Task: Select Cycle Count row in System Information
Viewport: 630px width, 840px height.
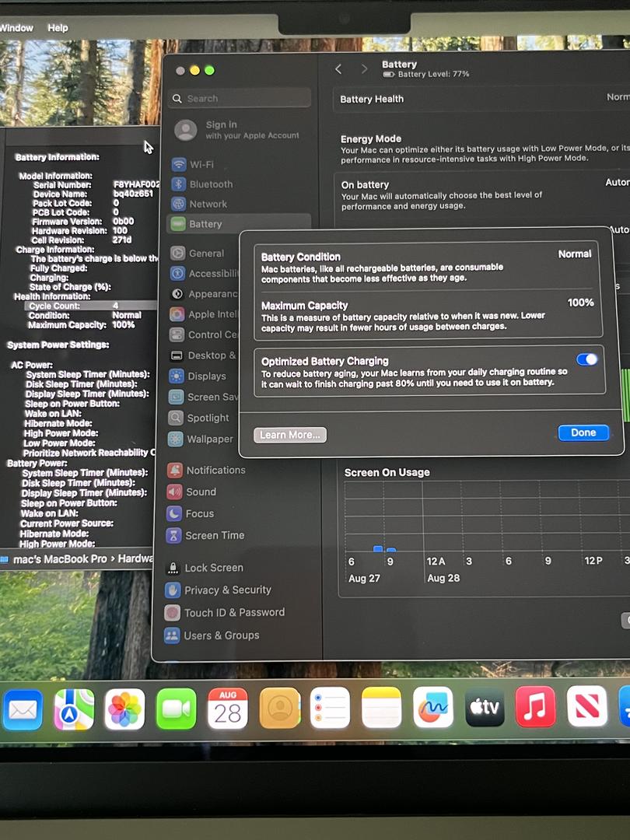Action: click(91, 306)
